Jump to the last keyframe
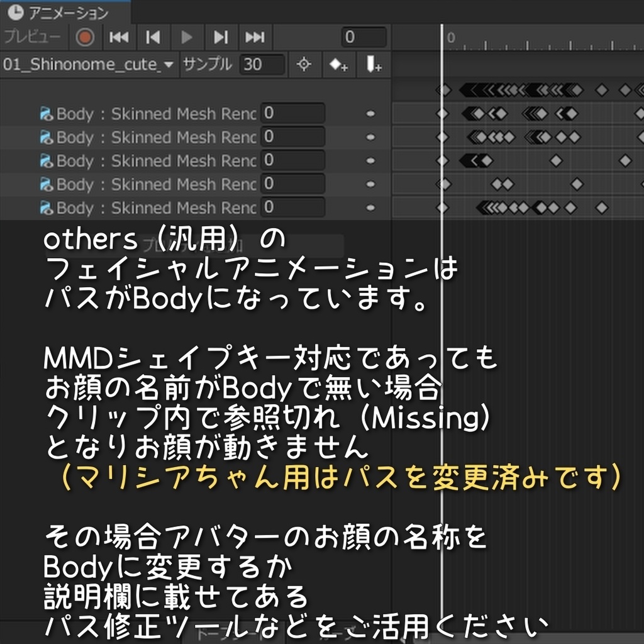The width and height of the screenshot is (644, 644). 255,37
